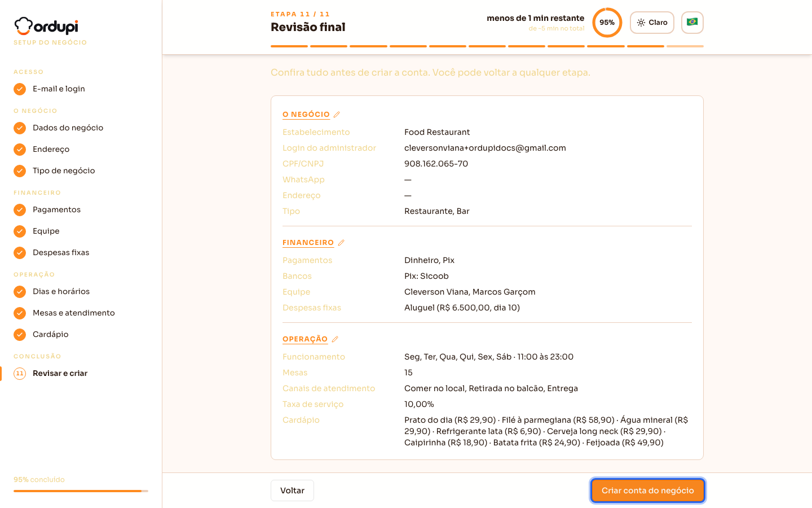
Task: Click the OPERAÇÃO section heading link
Action: [x=305, y=339]
